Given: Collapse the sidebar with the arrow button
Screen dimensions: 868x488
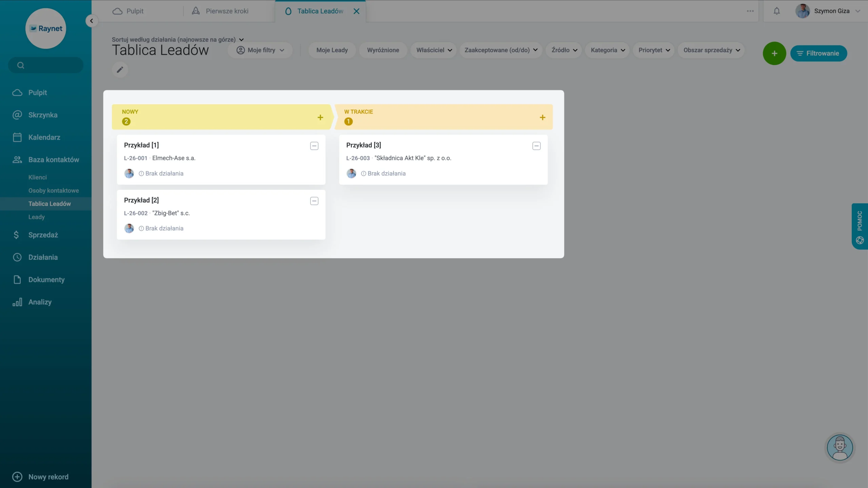Looking at the screenshot, I should click(91, 21).
